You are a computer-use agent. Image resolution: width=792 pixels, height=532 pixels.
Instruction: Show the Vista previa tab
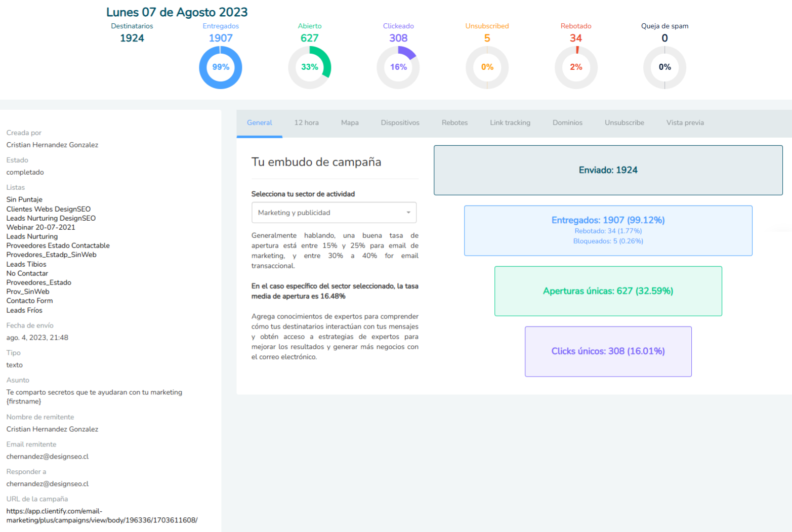(685, 122)
